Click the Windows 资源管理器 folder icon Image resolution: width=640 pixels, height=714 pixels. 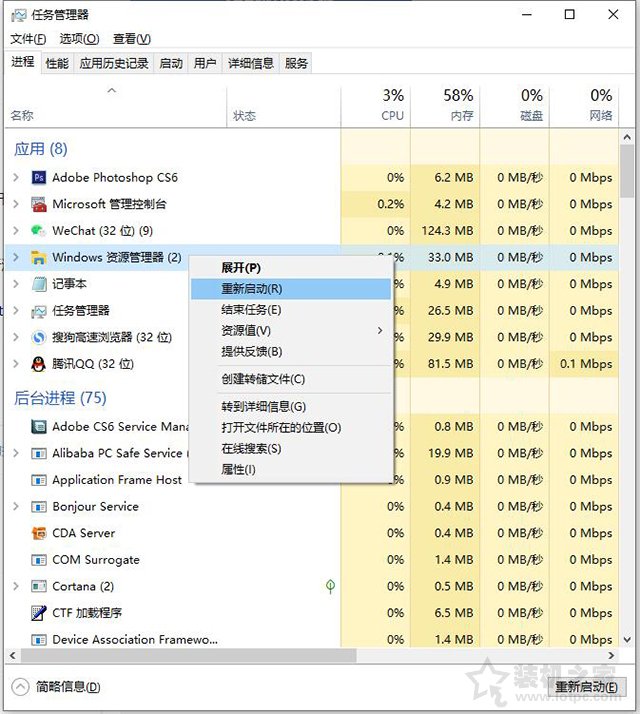(39, 257)
